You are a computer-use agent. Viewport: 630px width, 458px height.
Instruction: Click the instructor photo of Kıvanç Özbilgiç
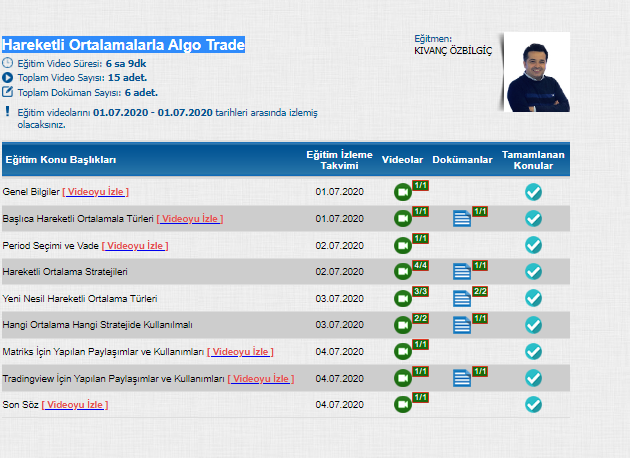pyautogui.click(x=537, y=72)
